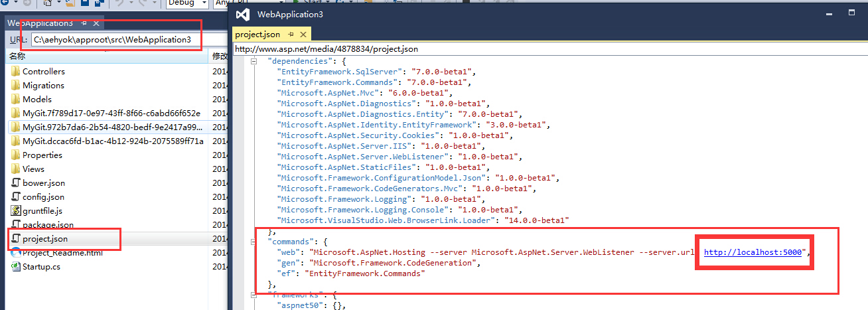Click the "Microsoft.AspNet.Server.WebListener": "1.0.0-beta1" line
The width and height of the screenshot is (868, 310).
point(399,157)
